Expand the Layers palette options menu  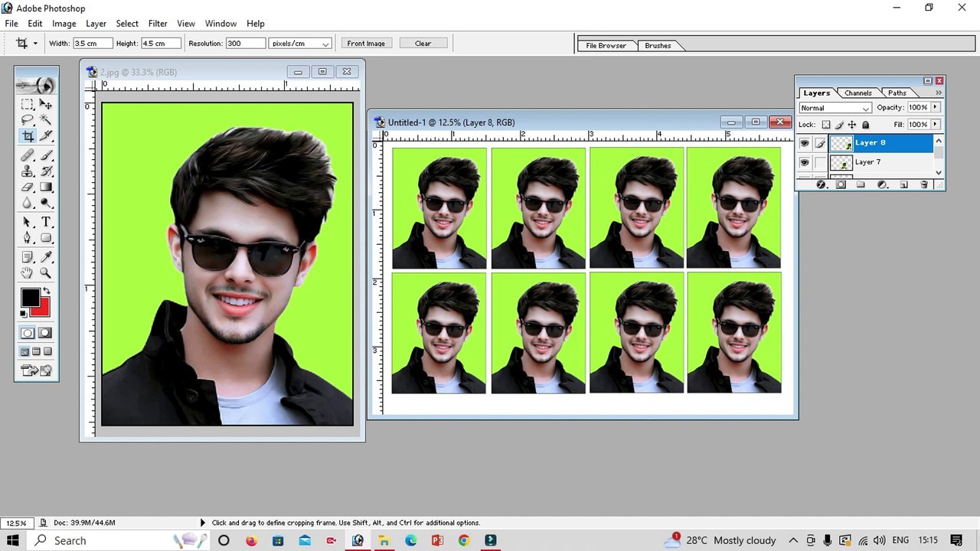[939, 93]
